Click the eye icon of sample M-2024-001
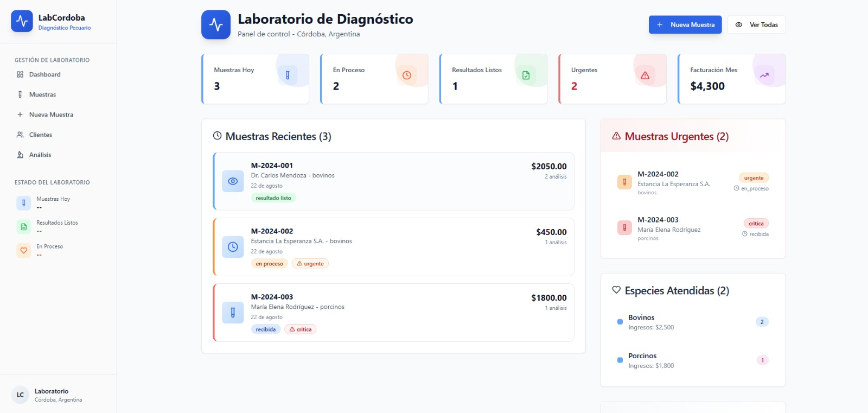Image resolution: width=868 pixels, height=413 pixels. pos(233,181)
